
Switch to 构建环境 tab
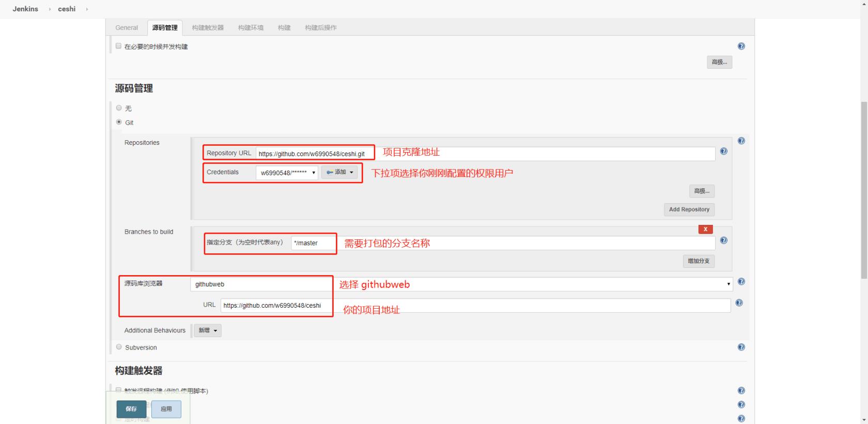click(251, 28)
